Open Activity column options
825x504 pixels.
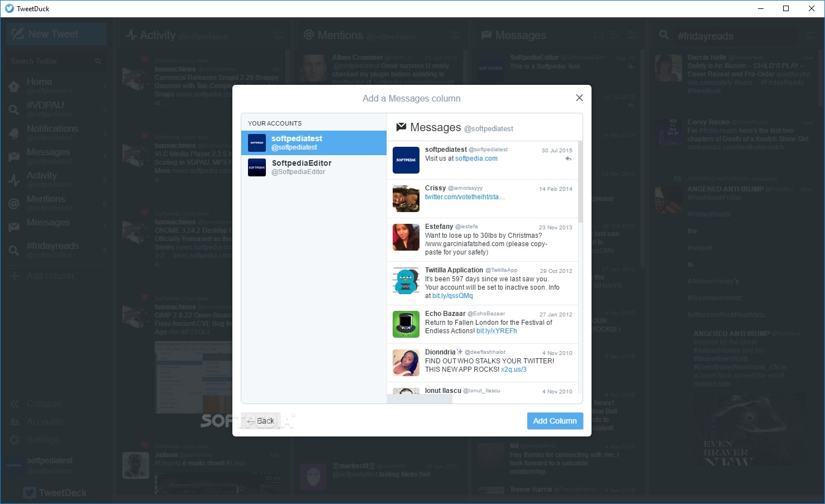point(277,35)
